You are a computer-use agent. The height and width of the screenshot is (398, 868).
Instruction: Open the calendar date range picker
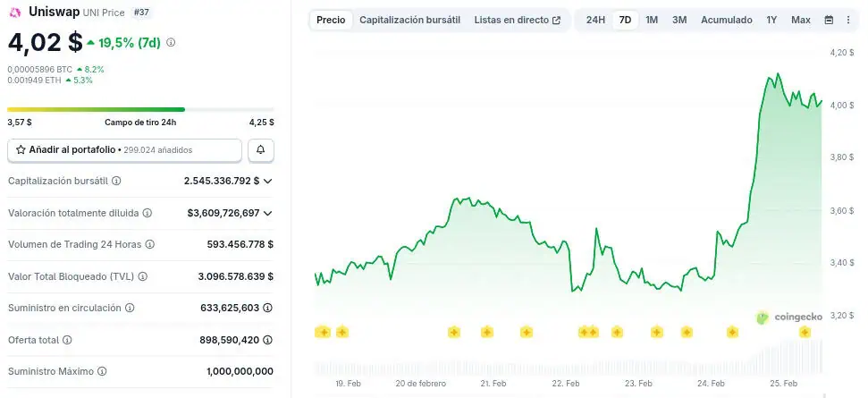[829, 20]
